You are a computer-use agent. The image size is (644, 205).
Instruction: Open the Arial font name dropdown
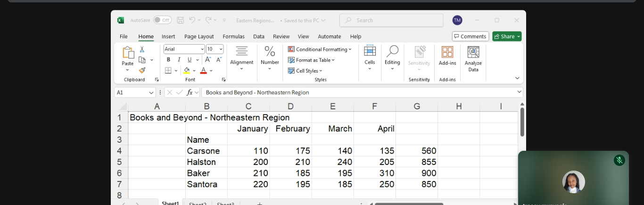(x=202, y=49)
